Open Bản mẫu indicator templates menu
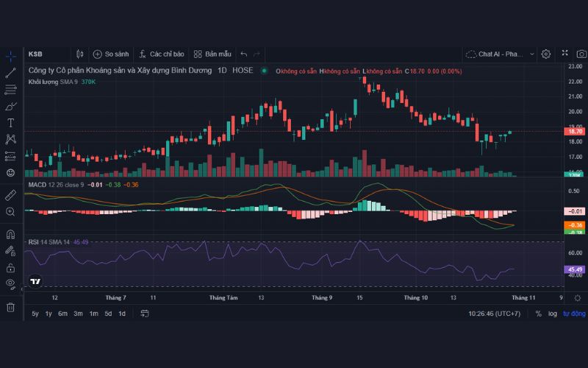Image resolution: width=588 pixels, height=368 pixels. pos(212,54)
